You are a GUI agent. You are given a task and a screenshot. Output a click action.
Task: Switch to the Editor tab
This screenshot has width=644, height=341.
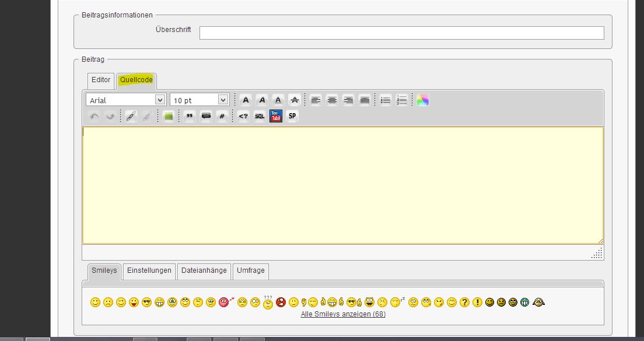tap(101, 80)
